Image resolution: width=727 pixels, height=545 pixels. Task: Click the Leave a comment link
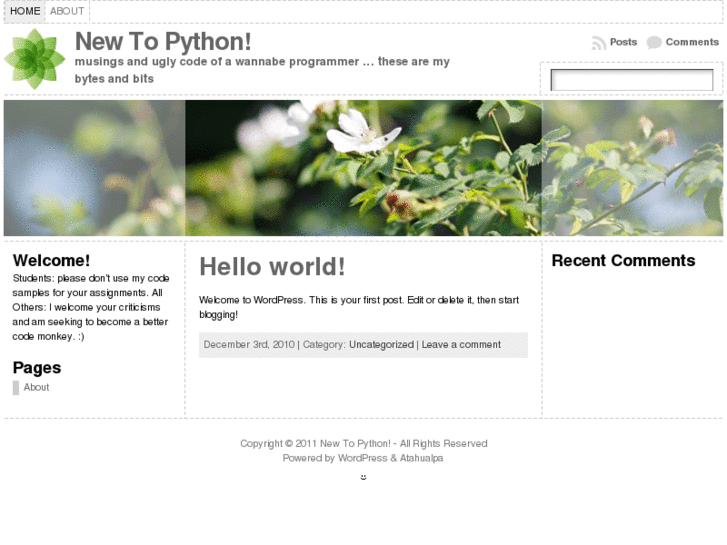pos(461,345)
